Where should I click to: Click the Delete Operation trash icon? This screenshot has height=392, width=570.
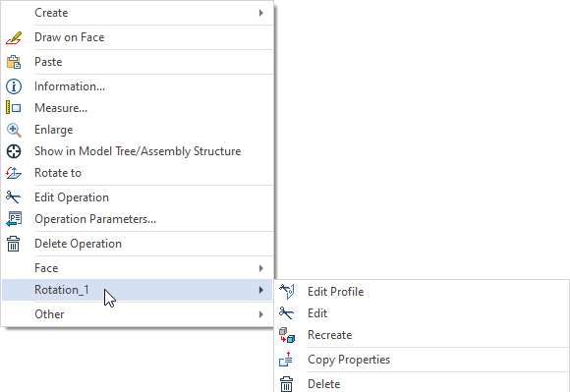(x=14, y=244)
